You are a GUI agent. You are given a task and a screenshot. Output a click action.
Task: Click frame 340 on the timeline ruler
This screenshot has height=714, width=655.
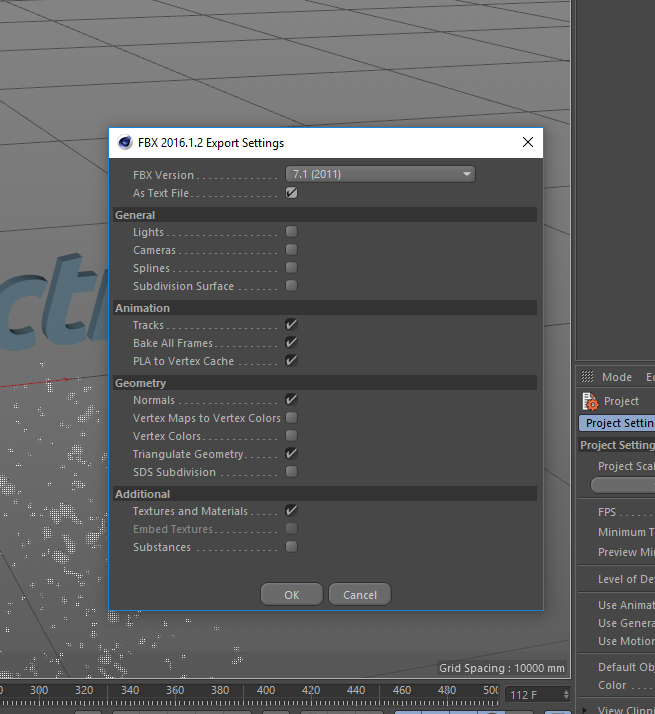(130, 690)
